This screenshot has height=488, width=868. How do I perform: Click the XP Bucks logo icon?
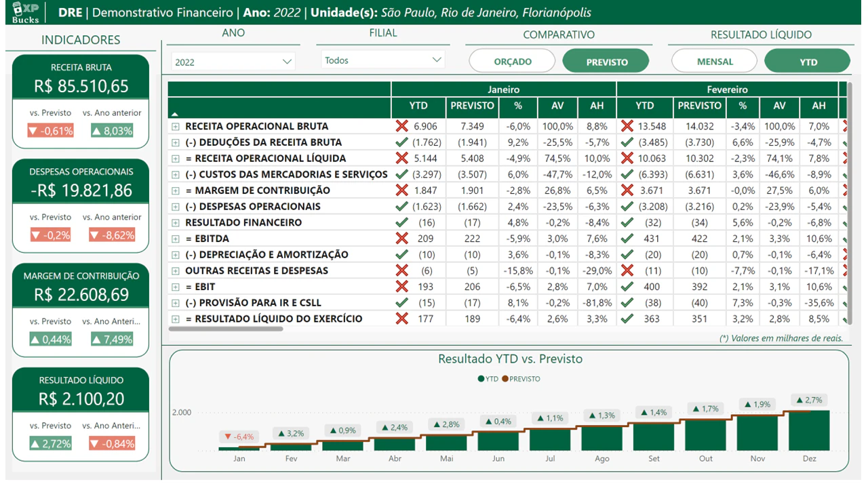[x=26, y=12]
